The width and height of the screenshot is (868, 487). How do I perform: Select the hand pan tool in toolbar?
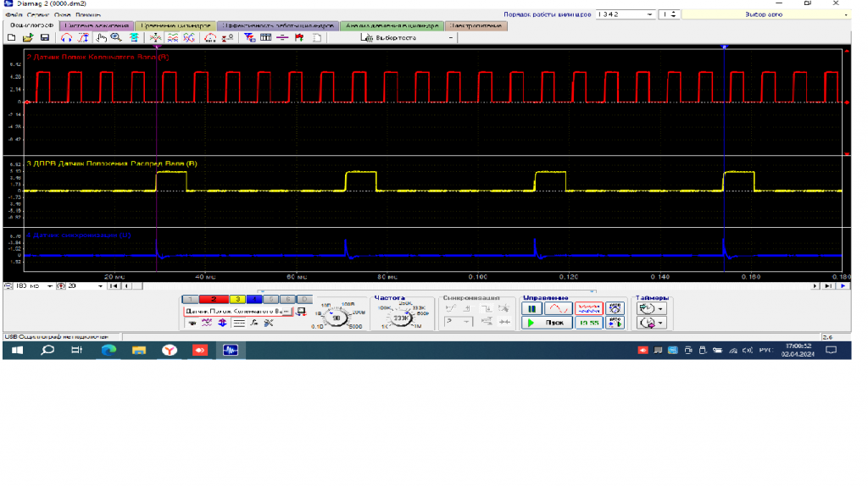click(101, 37)
